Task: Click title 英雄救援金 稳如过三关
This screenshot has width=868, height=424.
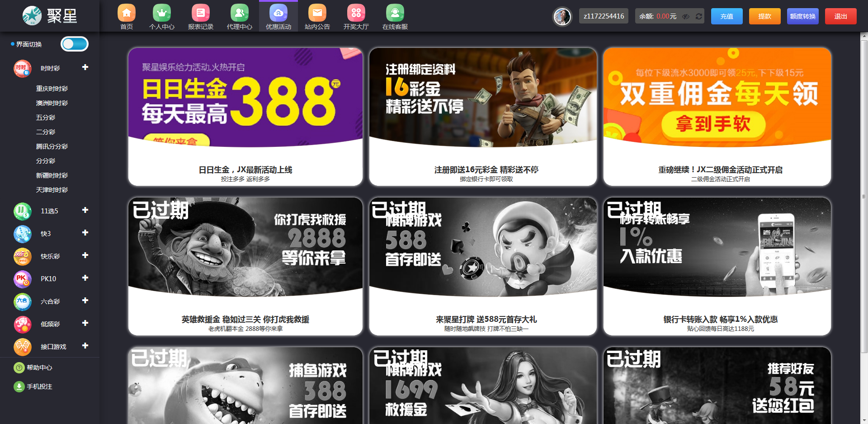Action: 245,320
